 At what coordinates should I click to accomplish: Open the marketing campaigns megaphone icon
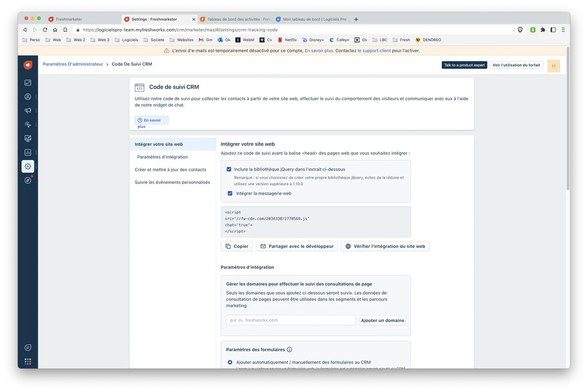coord(28,111)
